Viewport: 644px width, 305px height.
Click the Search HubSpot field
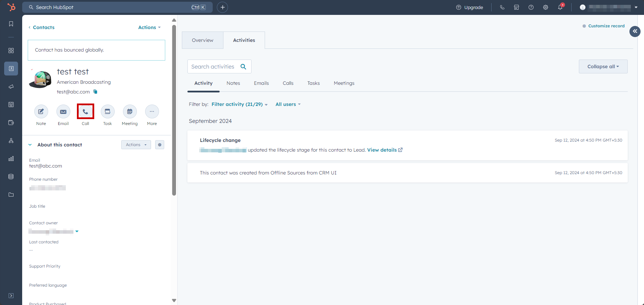pos(117,7)
